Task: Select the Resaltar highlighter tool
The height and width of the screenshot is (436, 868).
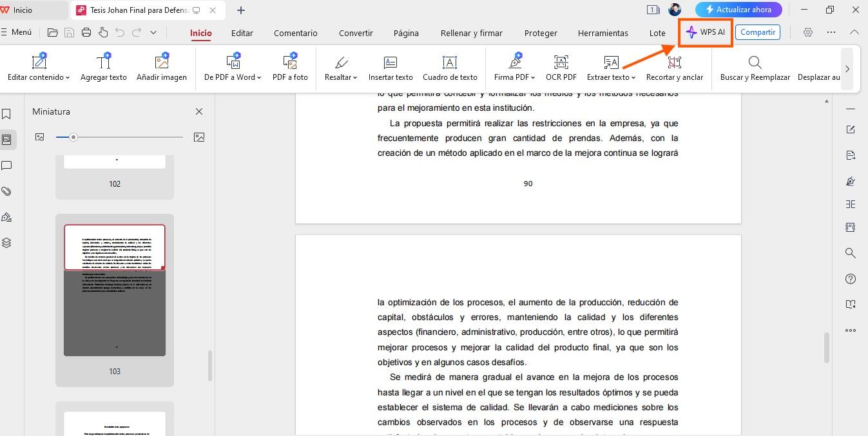Action: click(340, 68)
